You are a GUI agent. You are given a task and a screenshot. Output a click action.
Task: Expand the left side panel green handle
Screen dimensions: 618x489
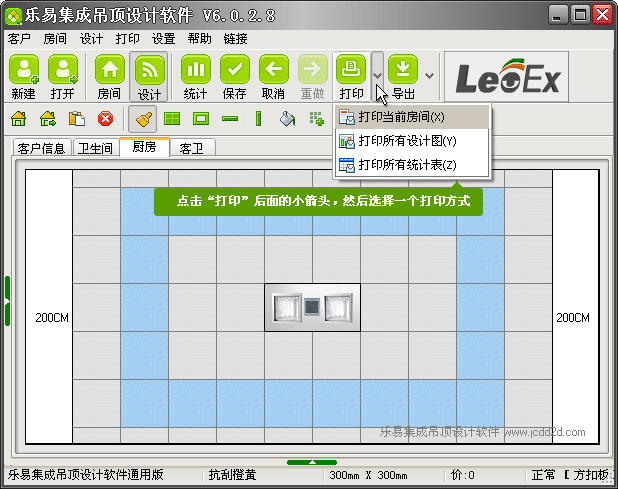(x=7, y=300)
